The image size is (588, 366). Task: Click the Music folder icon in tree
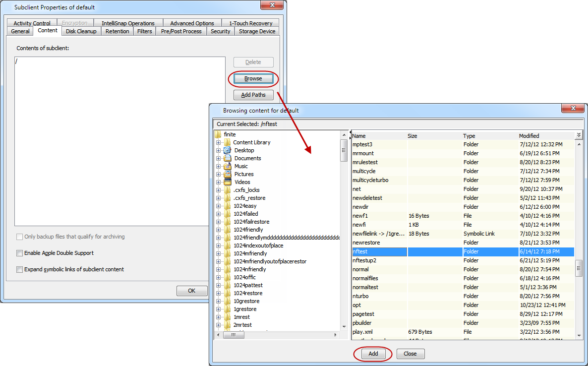pos(228,166)
